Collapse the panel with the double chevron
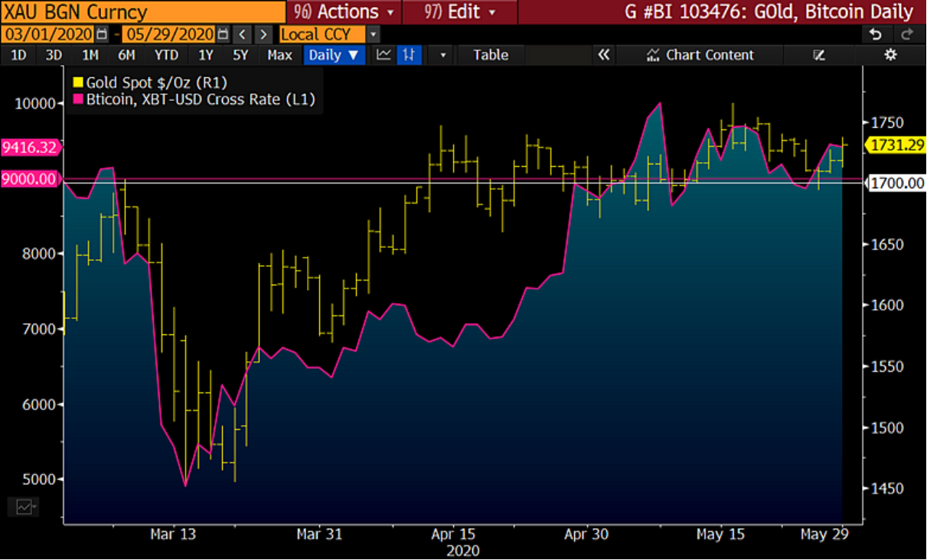Screen dimensions: 927x560 pos(604,55)
